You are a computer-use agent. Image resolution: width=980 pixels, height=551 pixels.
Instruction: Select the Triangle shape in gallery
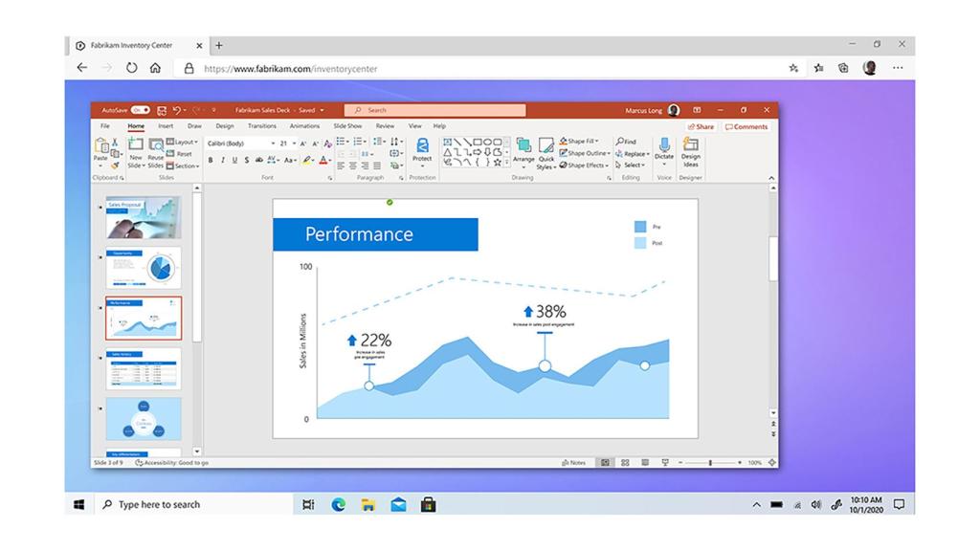(x=448, y=152)
